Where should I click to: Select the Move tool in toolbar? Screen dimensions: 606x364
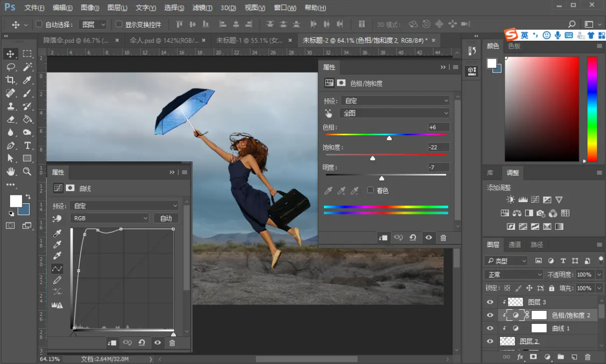10,54
